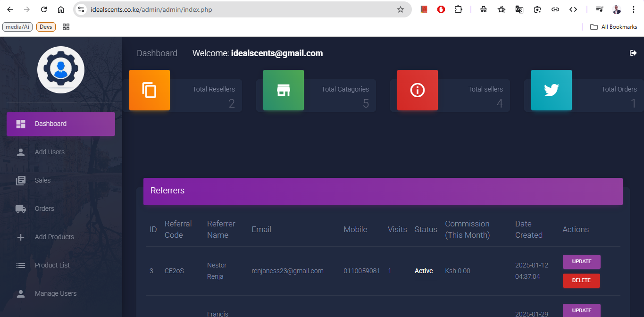This screenshot has height=317, width=644.
Task: Click the teal Total Orders Twitter icon
Action: coord(551,90)
